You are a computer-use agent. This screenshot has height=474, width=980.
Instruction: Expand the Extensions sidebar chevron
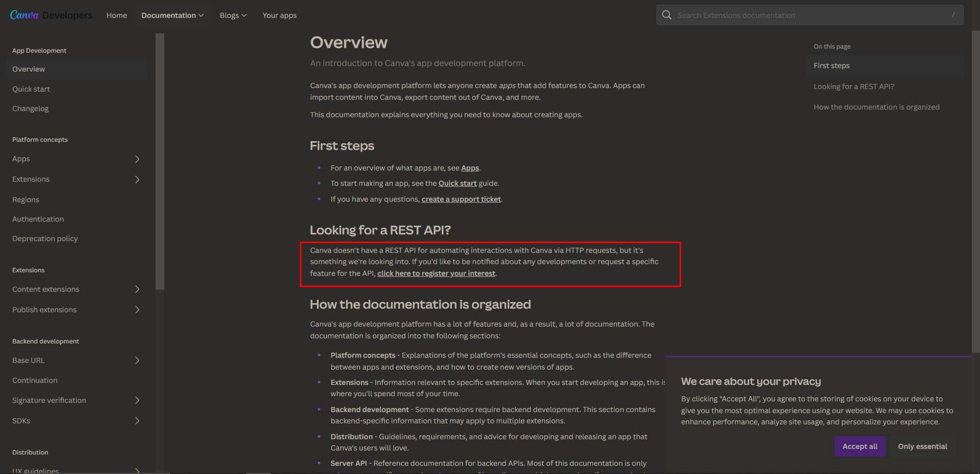(137, 180)
